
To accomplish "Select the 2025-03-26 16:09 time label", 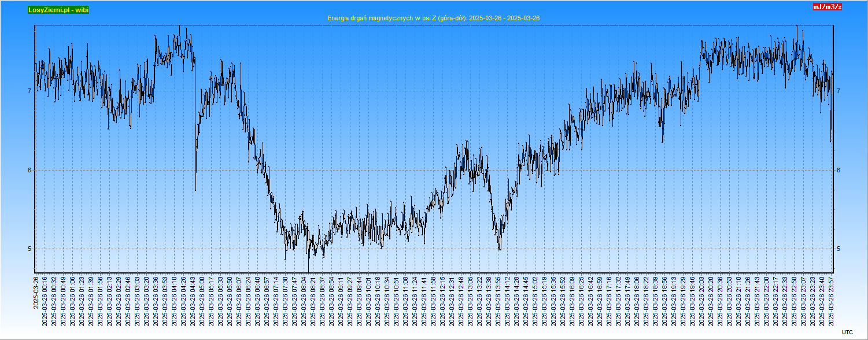I will click(572, 301).
